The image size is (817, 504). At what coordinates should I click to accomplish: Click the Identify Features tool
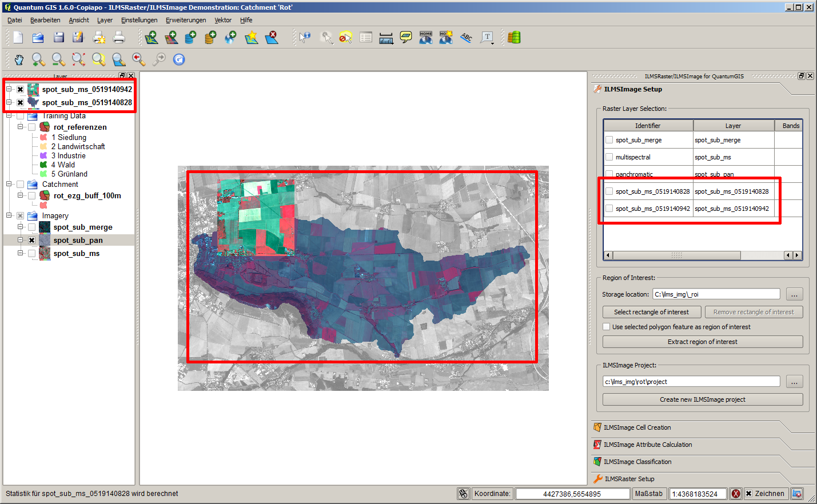(305, 38)
